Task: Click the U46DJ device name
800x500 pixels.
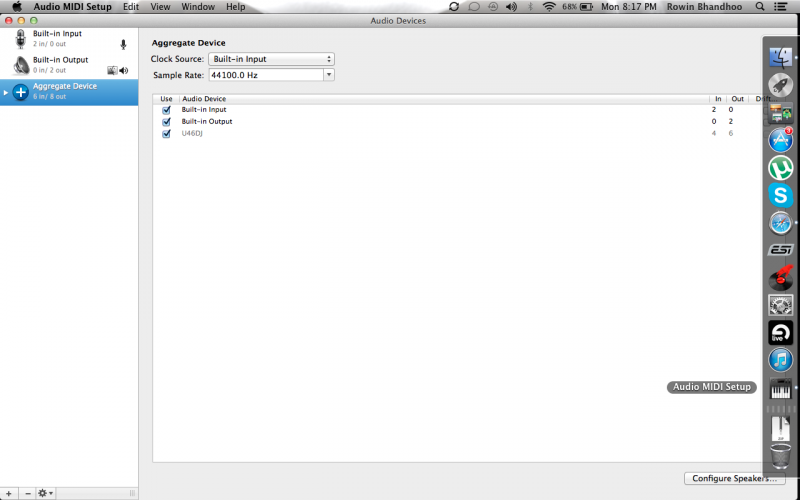Action: pyautogui.click(x=192, y=134)
